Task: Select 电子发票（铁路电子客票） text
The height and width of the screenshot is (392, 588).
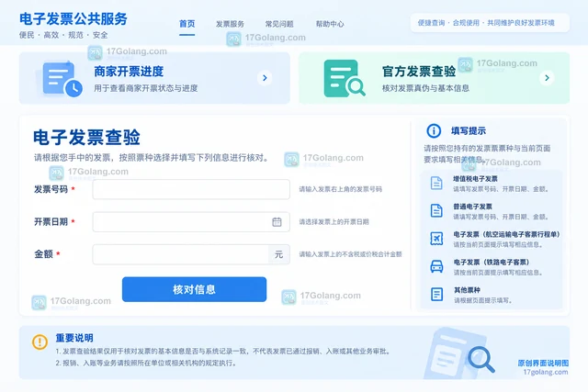Action: point(492,262)
